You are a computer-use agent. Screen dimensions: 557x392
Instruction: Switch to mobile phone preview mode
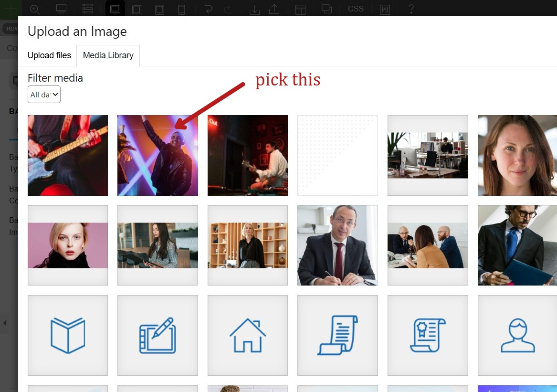(182, 9)
